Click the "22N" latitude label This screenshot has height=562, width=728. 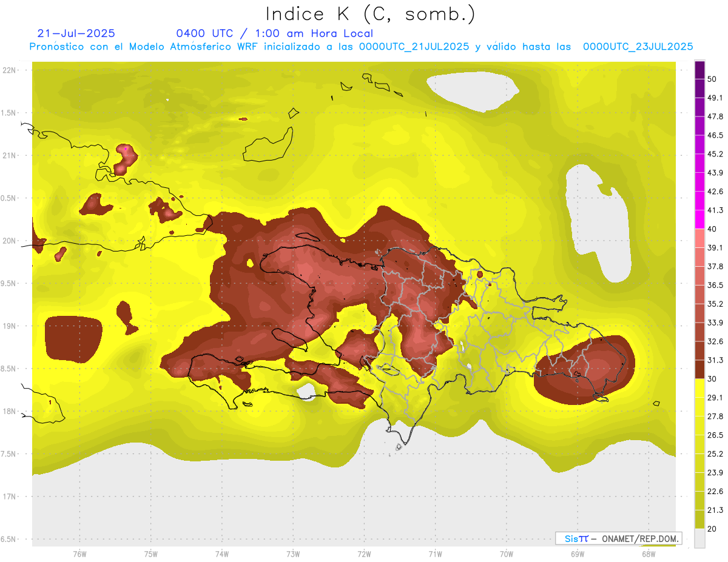point(9,70)
